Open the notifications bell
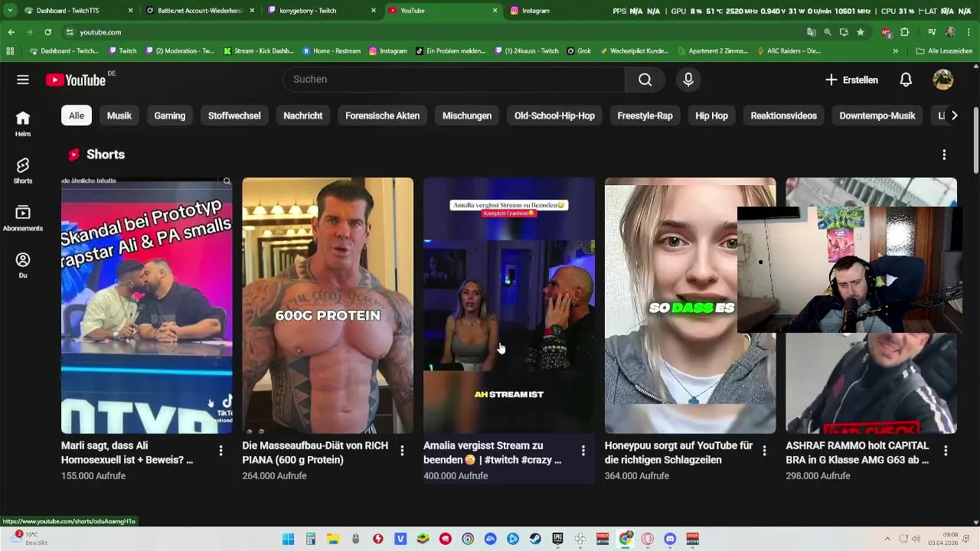980x551 pixels. [x=906, y=80]
